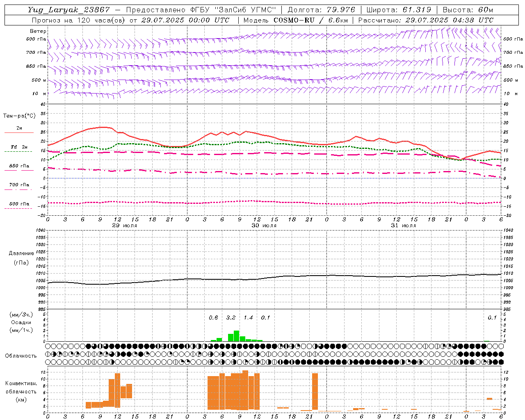The width and height of the screenshot is (525, 420).
Task: Click the 0.6 three-hour precipitation total
Action: 213,318
